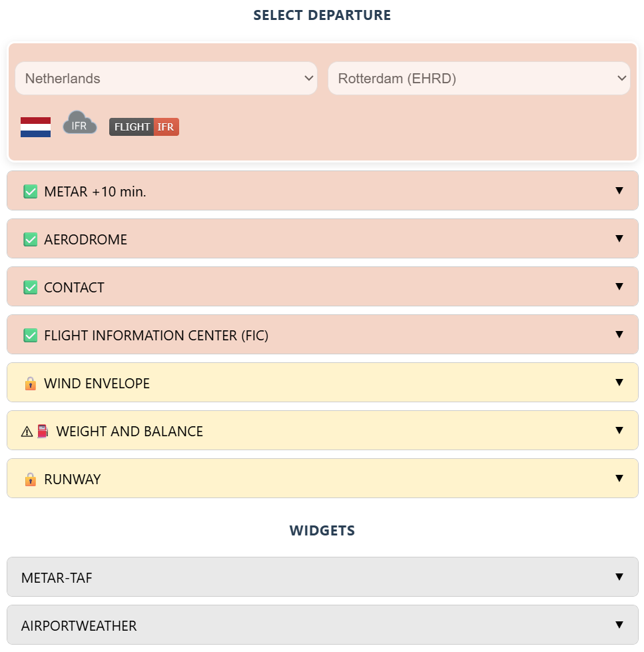Click the Weight and Balance warning icon
This screenshot has width=644, height=652.
27,432
